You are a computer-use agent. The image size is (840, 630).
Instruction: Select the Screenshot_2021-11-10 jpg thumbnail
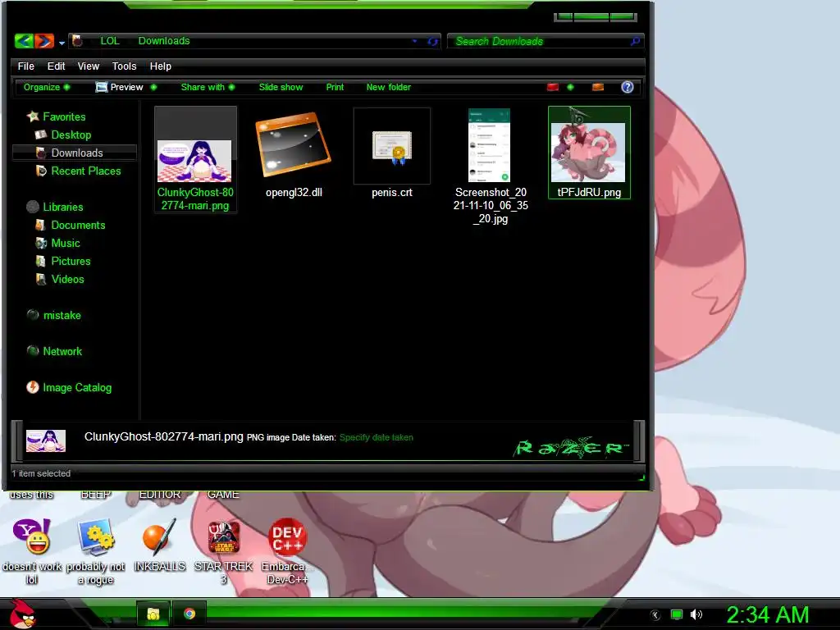(x=489, y=145)
